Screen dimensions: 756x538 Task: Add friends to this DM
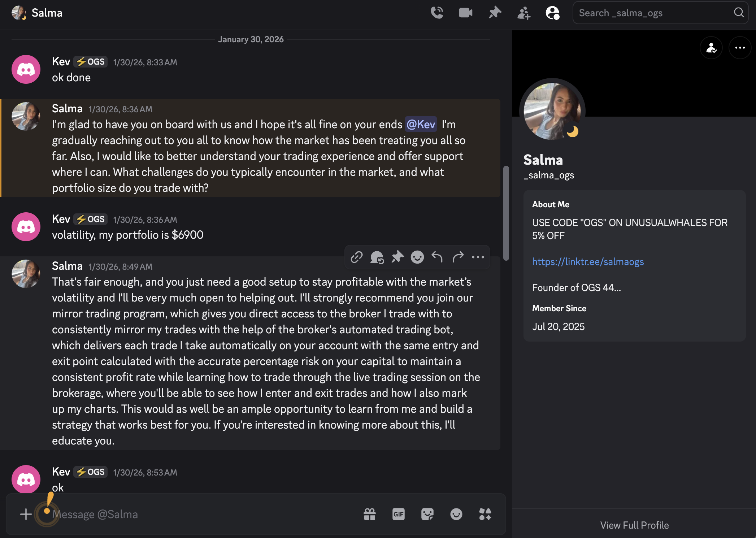tap(523, 13)
